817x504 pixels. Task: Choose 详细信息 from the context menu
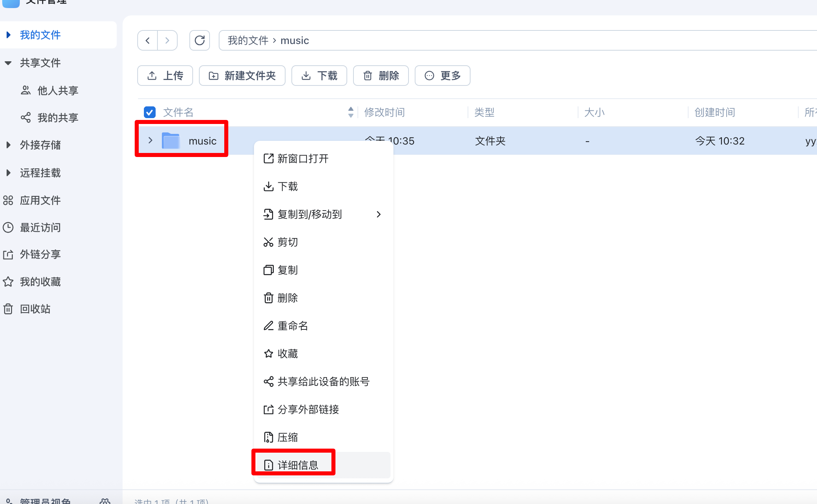tap(297, 465)
